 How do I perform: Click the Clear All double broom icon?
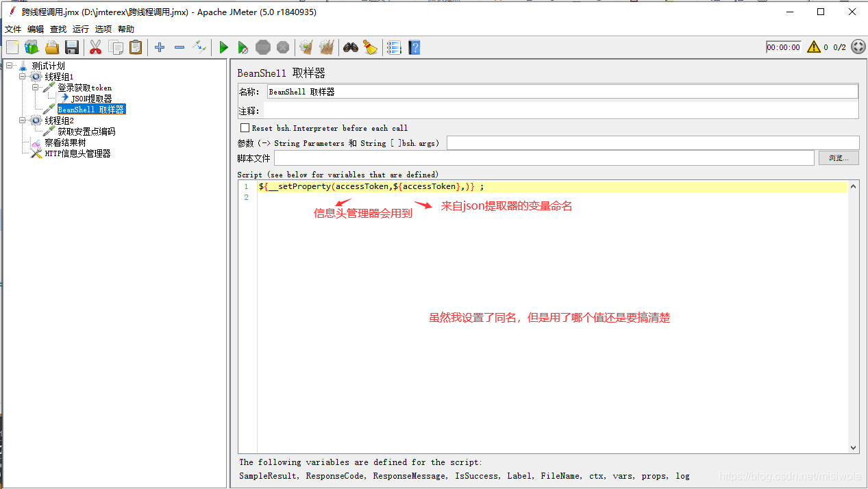coord(327,47)
